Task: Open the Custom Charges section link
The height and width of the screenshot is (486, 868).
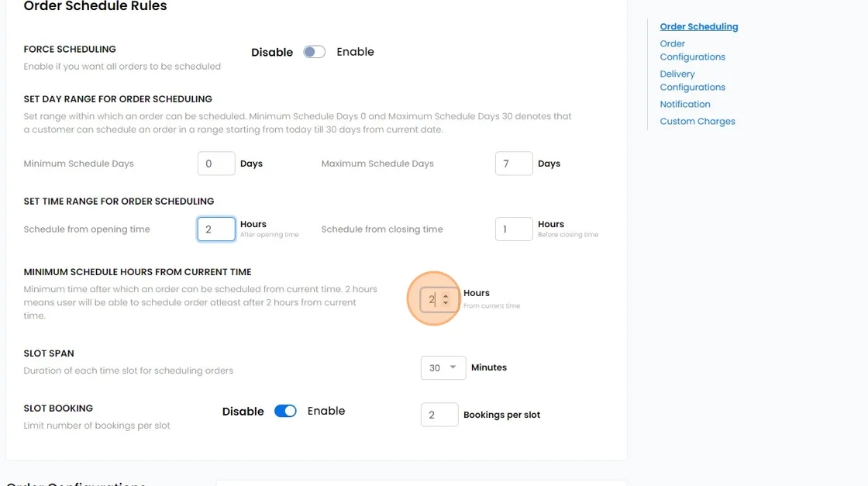Action: pyautogui.click(x=697, y=121)
